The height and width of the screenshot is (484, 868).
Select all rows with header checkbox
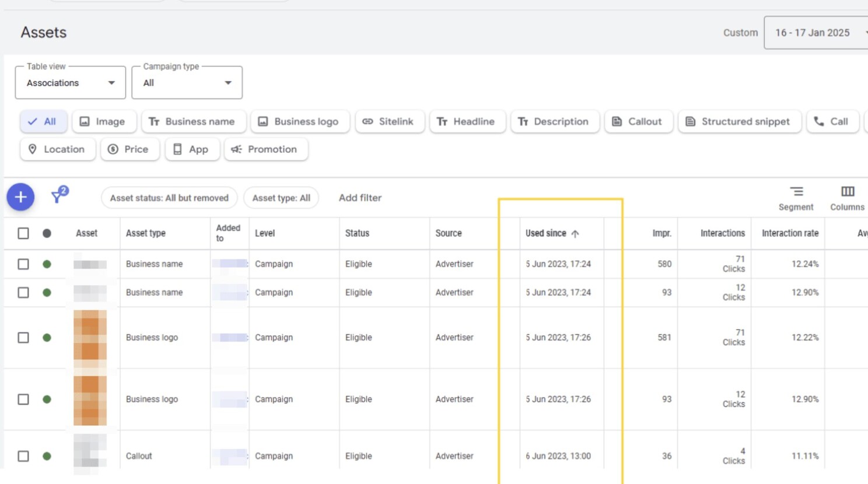pyautogui.click(x=23, y=233)
